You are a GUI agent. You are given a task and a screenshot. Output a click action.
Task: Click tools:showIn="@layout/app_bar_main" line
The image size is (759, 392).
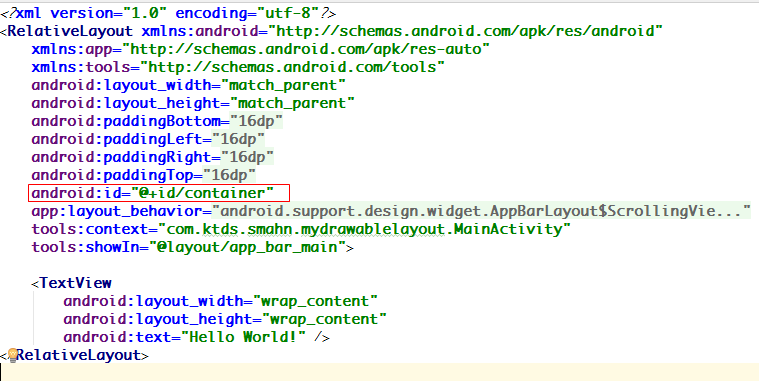[193, 247]
